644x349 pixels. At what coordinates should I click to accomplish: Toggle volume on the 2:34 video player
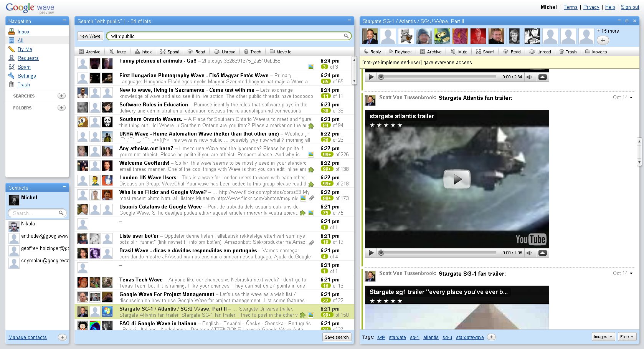pos(529,77)
